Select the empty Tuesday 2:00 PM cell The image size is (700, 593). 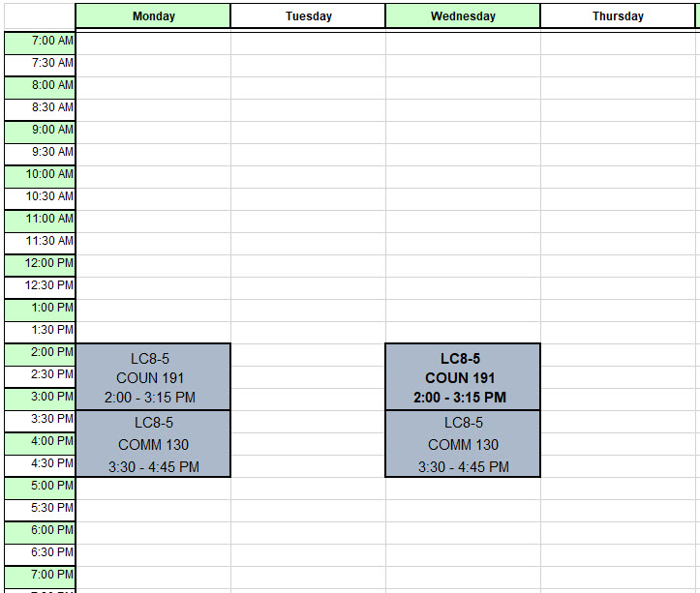point(308,355)
